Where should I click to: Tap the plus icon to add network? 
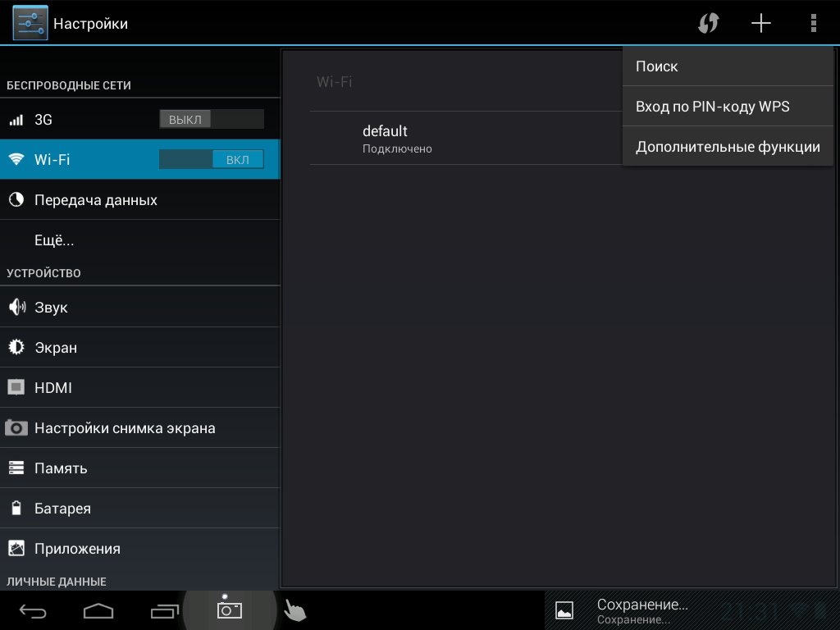click(x=761, y=23)
